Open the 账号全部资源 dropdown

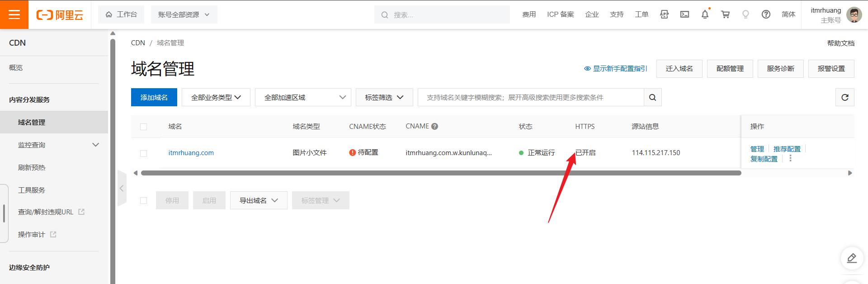coord(184,14)
